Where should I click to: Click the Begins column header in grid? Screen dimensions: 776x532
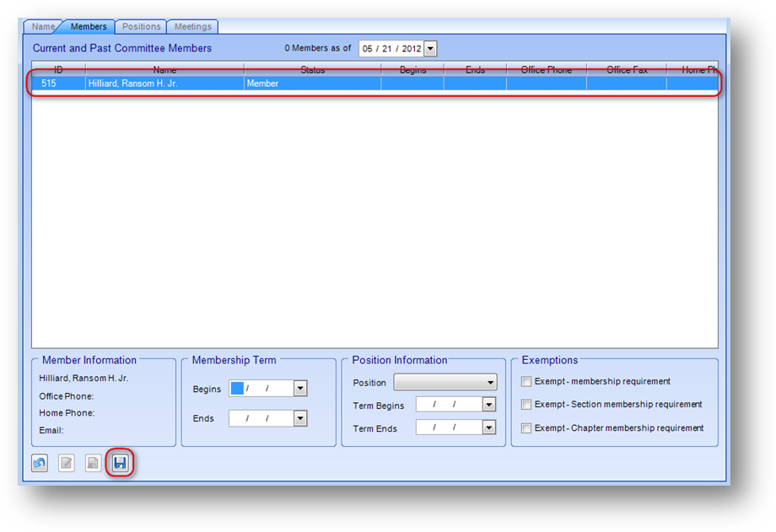click(412, 70)
